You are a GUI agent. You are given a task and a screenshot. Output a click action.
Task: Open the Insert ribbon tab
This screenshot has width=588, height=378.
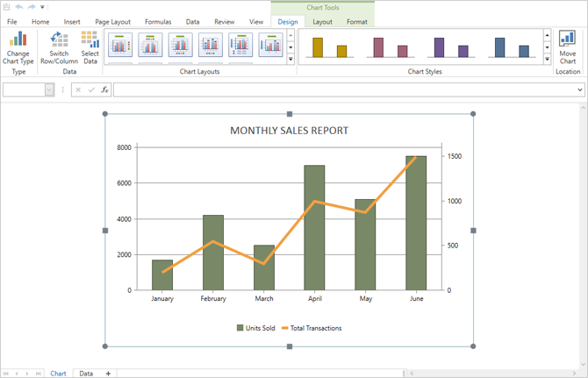click(x=72, y=21)
